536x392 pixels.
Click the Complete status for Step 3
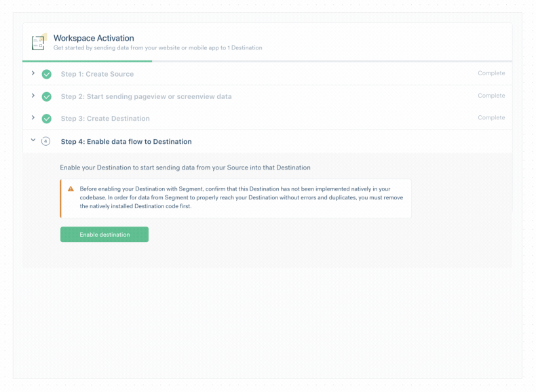pyautogui.click(x=491, y=117)
